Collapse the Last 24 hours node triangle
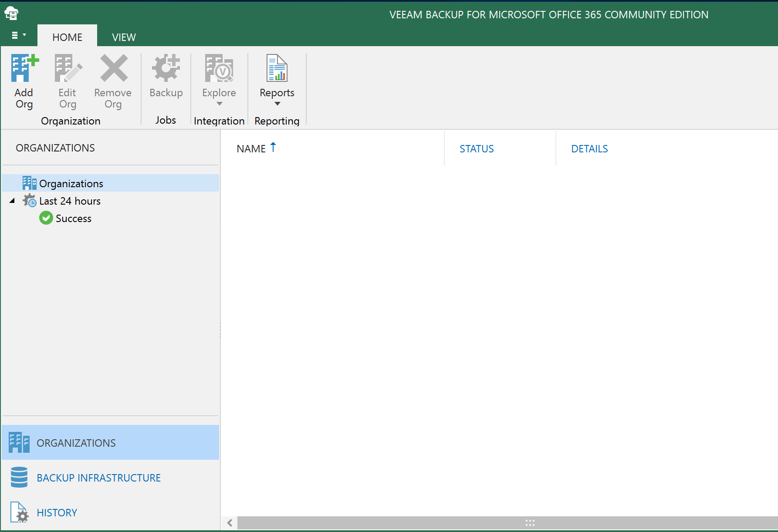The width and height of the screenshot is (778, 532). point(12,201)
